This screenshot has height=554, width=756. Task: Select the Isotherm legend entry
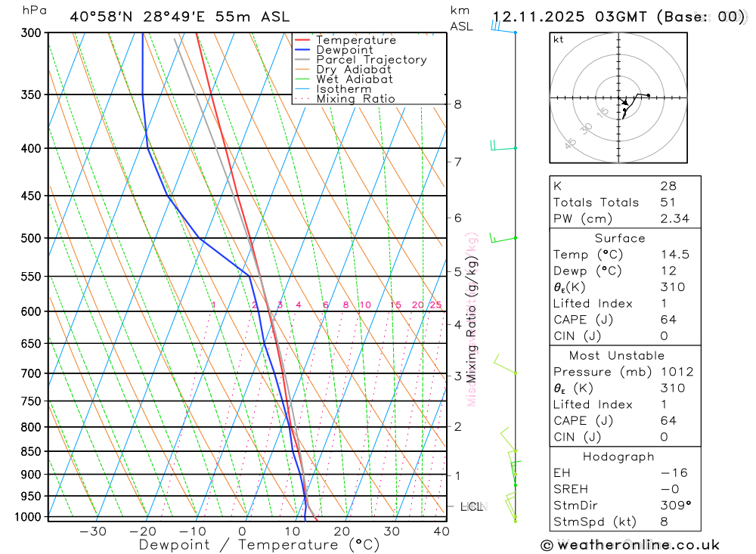333,89
